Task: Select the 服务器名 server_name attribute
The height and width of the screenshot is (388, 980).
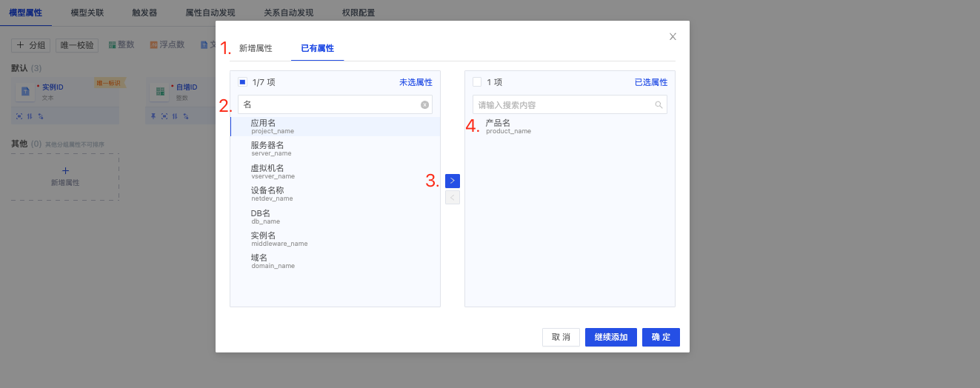Action: click(x=335, y=149)
